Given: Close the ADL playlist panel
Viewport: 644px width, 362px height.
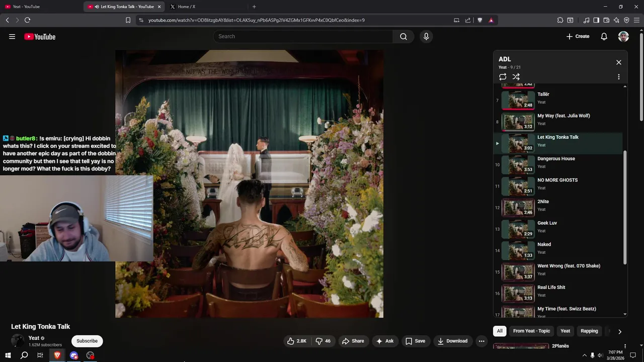Looking at the screenshot, I should (x=619, y=62).
